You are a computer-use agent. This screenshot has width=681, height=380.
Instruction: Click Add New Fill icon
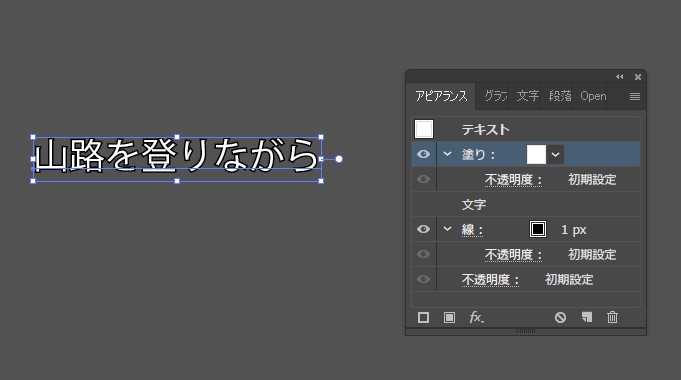click(449, 317)
